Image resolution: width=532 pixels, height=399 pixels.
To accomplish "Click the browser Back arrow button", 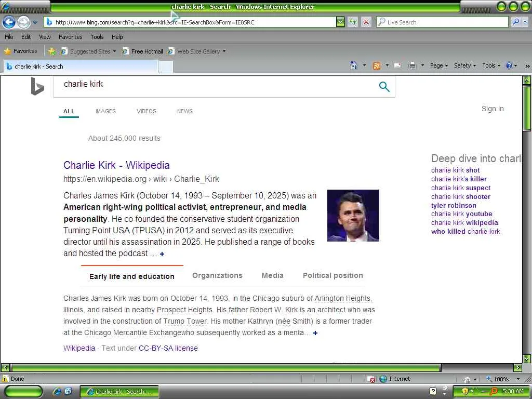I will [9, 22].
